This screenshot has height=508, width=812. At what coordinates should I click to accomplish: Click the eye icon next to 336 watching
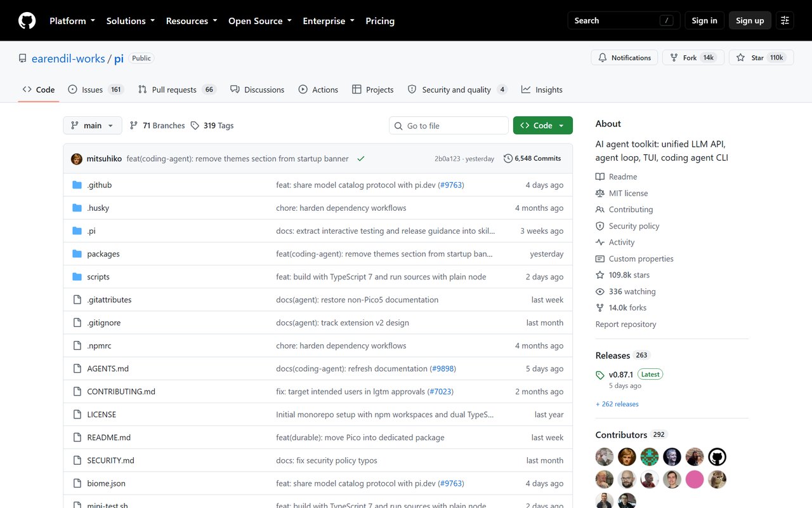point(600,291)
